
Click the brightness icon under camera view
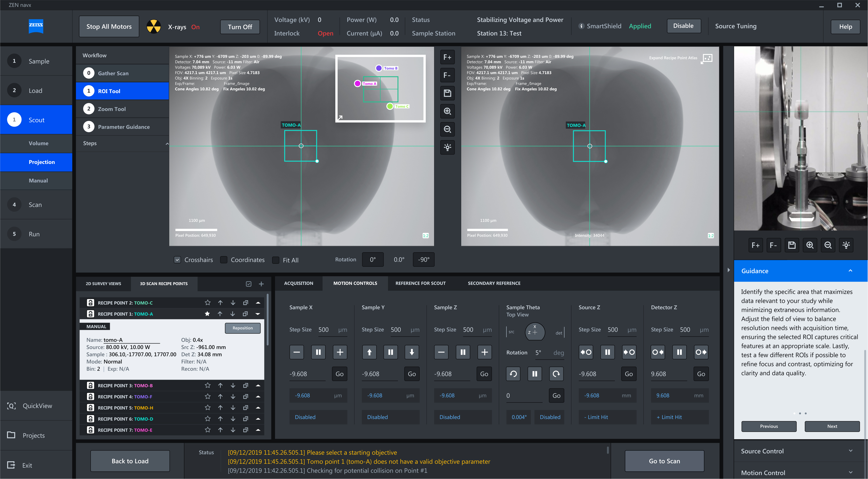click(846, 245)
